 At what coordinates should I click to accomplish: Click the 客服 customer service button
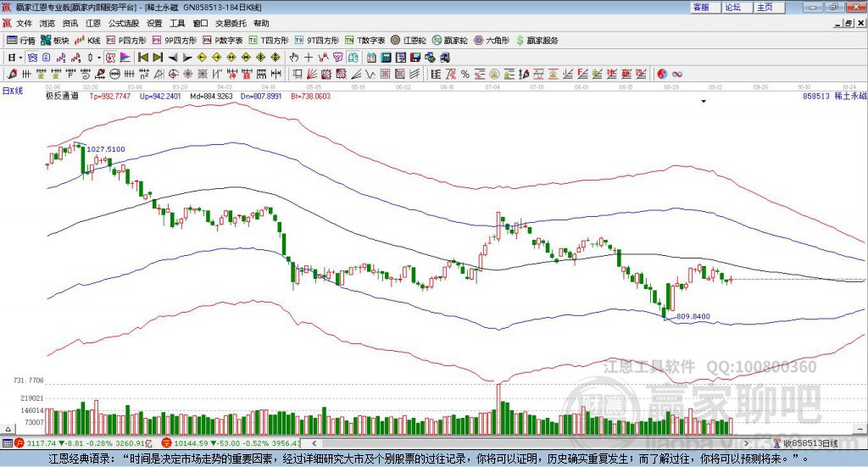pyautogui.click(x=705, y=7)
